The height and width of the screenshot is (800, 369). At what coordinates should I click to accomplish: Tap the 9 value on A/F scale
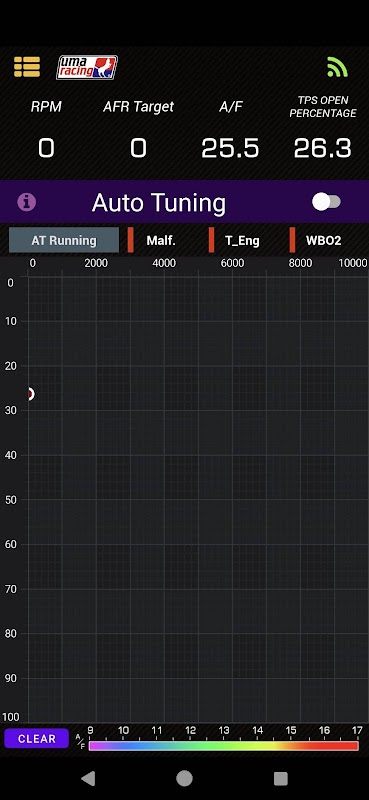pyautogui.click(x=90, y=731)
